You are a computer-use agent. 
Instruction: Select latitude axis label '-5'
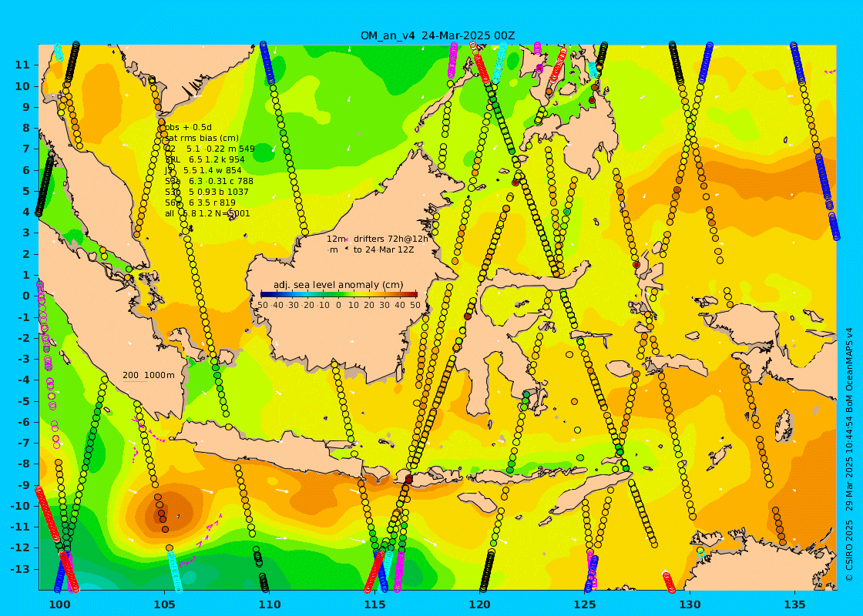tap(23, 400)
